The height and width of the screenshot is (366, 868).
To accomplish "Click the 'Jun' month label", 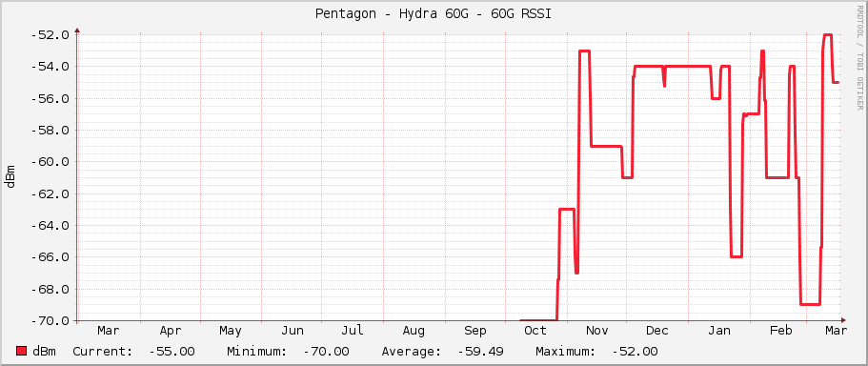I will (x=293, y=331).
